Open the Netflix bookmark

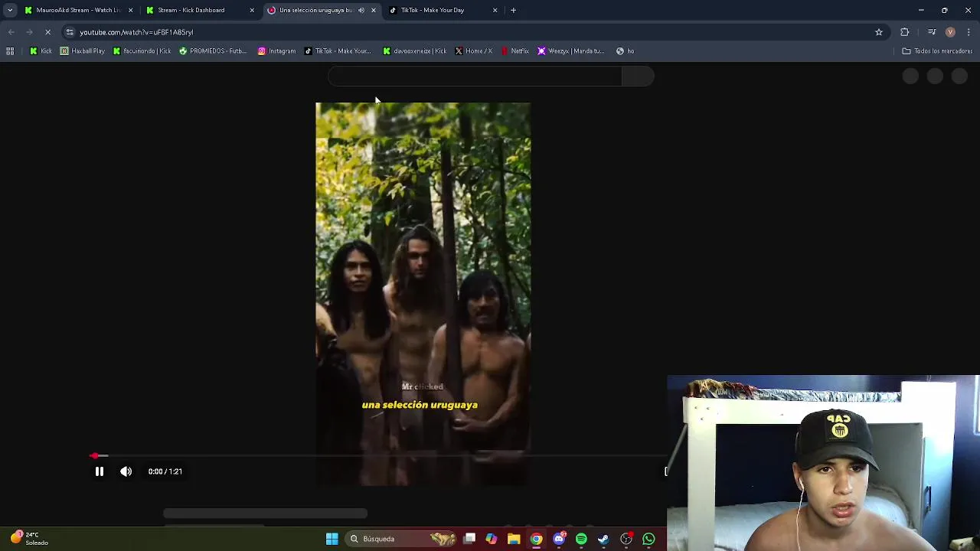click(x=515, y=51)
